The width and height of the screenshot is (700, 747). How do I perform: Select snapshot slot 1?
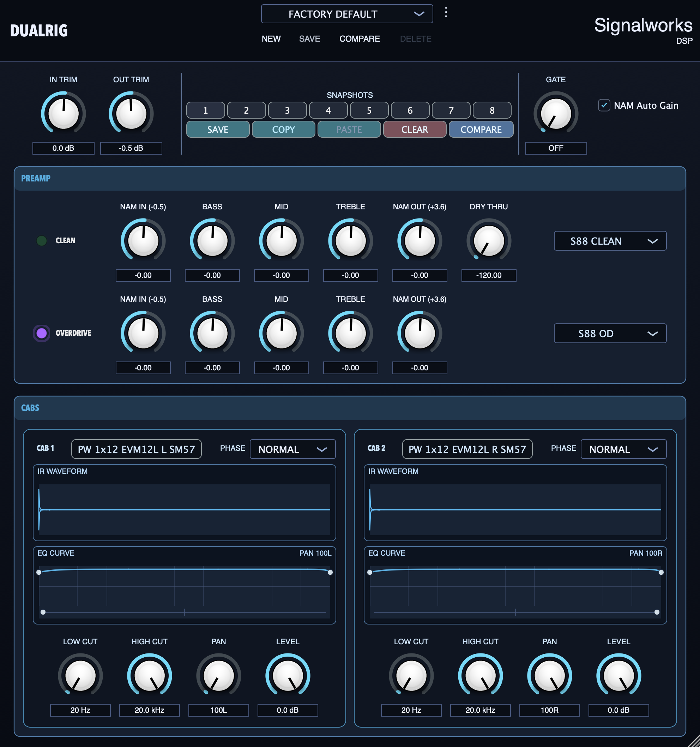(x=205, y=110)
